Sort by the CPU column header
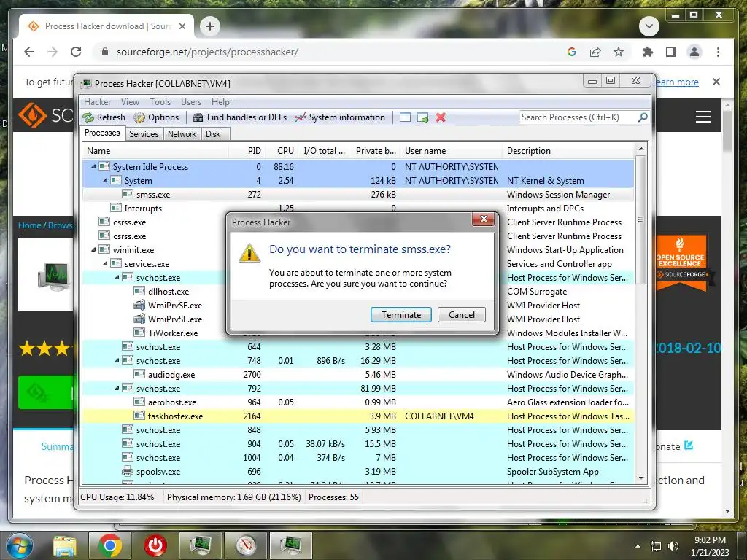The width and height of the screenshot is (747, 560). pos(282,151)
